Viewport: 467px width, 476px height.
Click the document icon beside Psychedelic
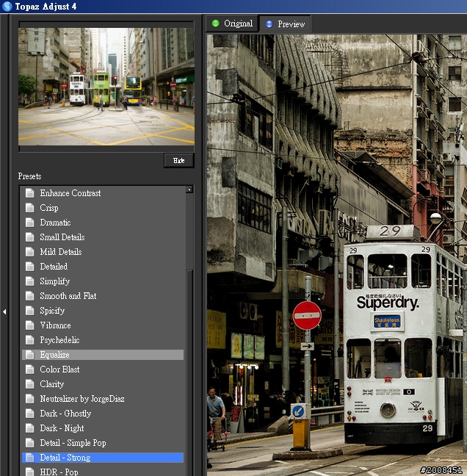pos(29,340)
